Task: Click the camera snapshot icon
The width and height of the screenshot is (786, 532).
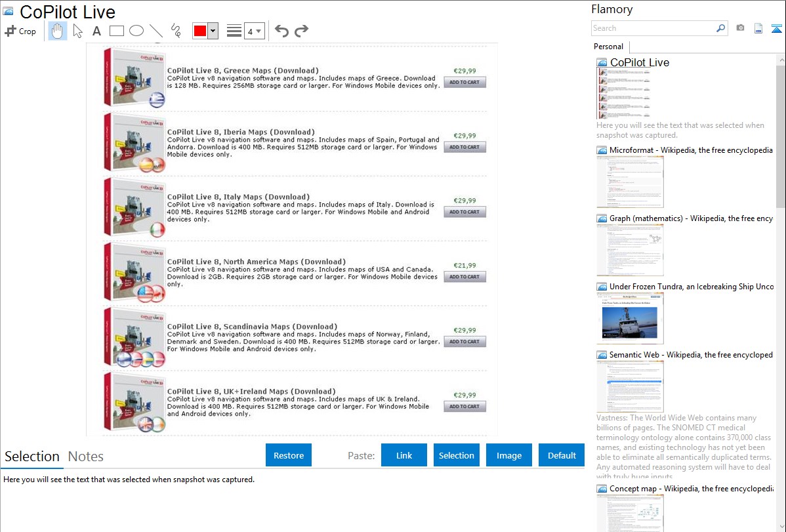Action: pos(740,28)
